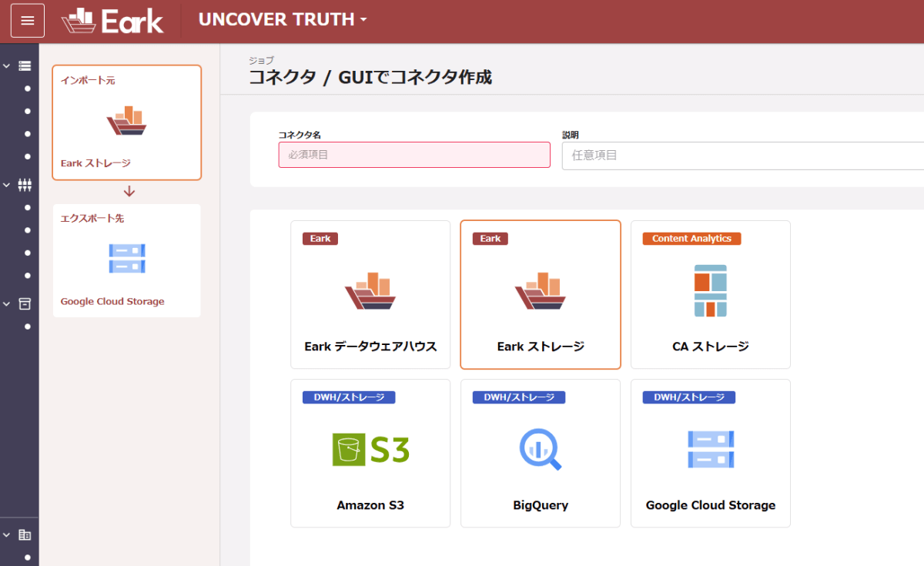Click the ship icon in the インポート元 card
Viewport: 924px width, 566px height.
(x=126, y=121)
